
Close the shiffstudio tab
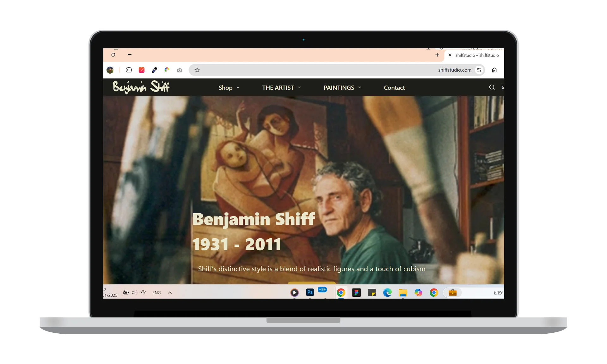click(x=450, y=55)
